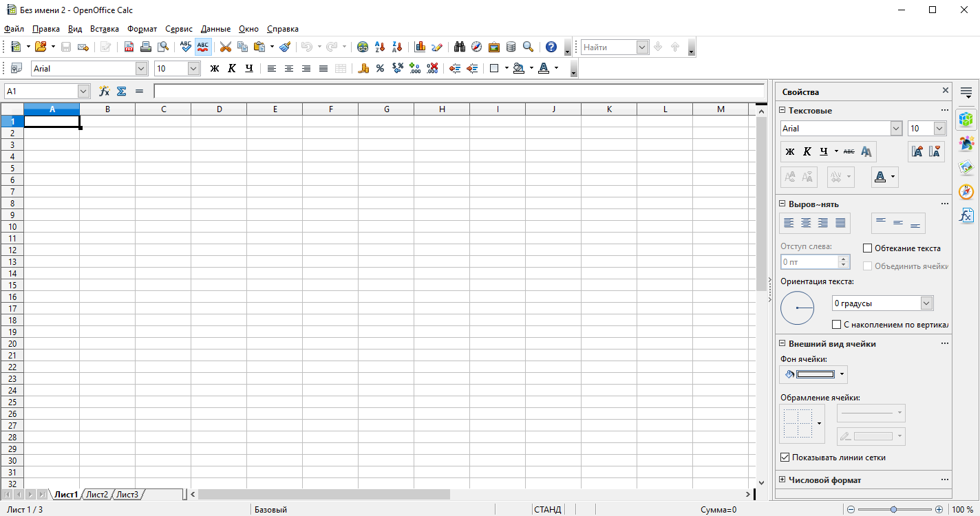
Task: Open Page Preview icon
Action: 163,47
